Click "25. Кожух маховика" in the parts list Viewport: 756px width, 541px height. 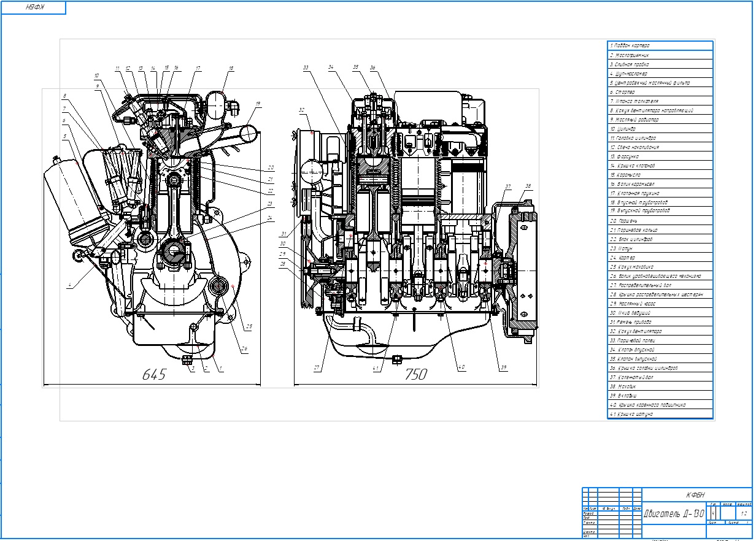click(660, 267)
